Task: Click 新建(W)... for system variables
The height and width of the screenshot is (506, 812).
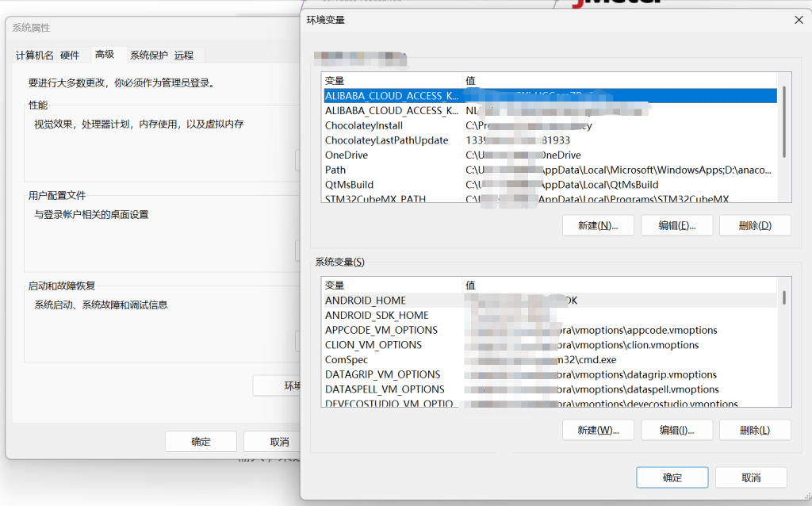Action: (598, 430)
